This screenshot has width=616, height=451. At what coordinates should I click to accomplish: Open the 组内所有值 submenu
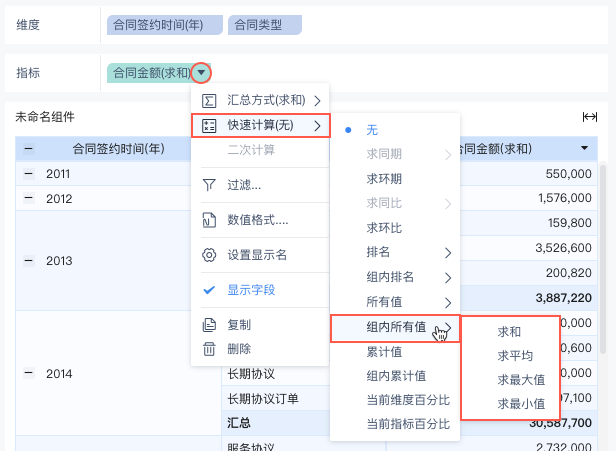(395, 327)
